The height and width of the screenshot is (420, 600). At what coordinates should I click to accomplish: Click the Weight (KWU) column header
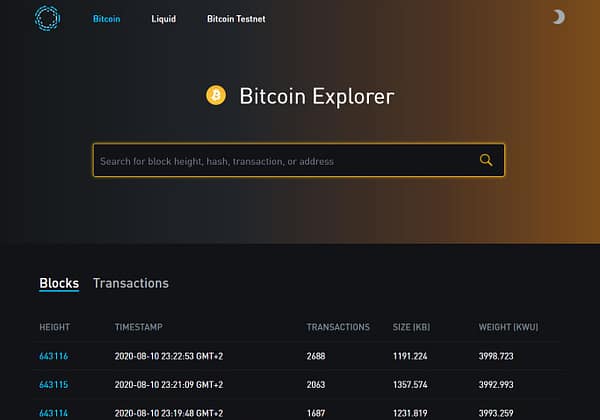(511, 327)
